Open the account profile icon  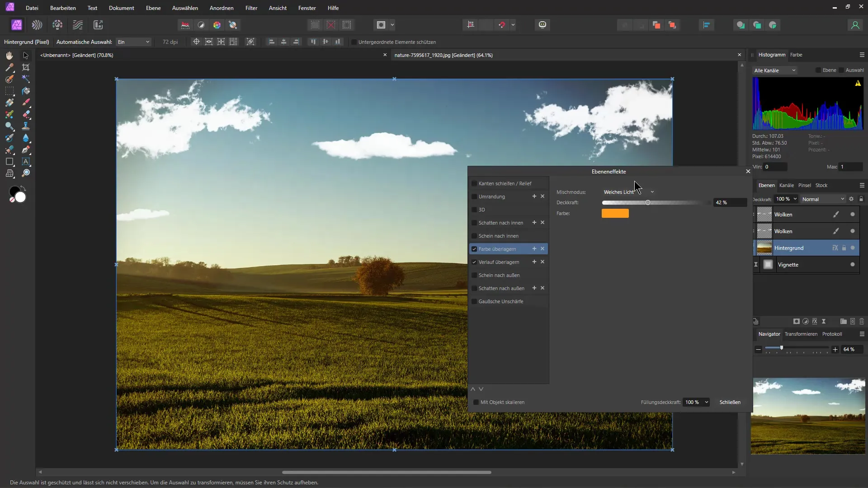(855, 25)
